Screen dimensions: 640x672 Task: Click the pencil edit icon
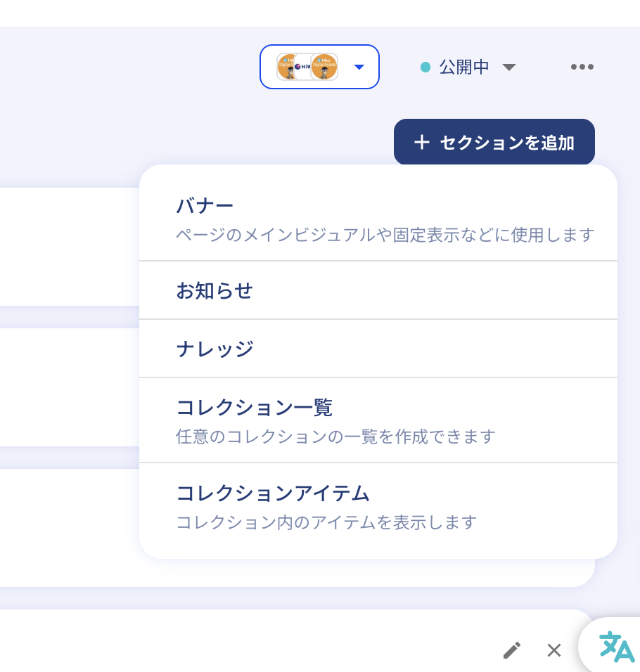512,650
